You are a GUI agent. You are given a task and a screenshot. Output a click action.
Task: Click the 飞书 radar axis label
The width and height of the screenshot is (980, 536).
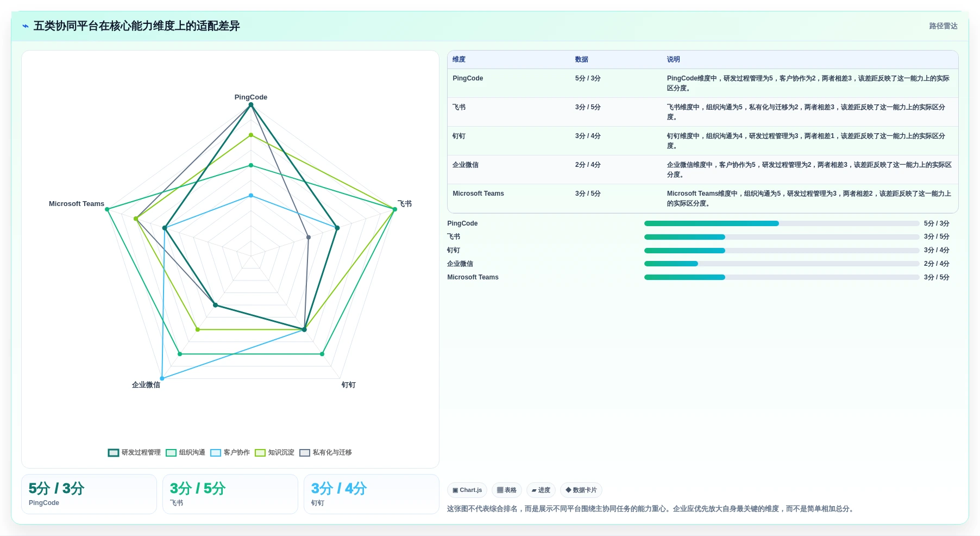405,204
